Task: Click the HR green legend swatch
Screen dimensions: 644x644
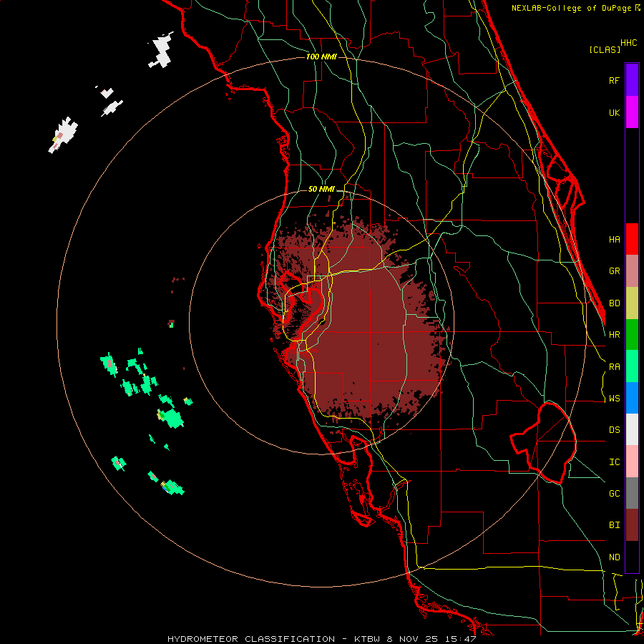Action: tap(632, 335)
